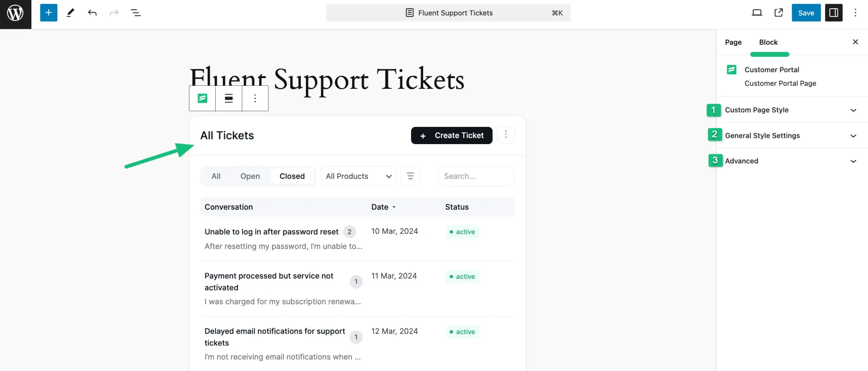868x371 pixels.
Task: Open Document Overview list icon
Action: 136,13
